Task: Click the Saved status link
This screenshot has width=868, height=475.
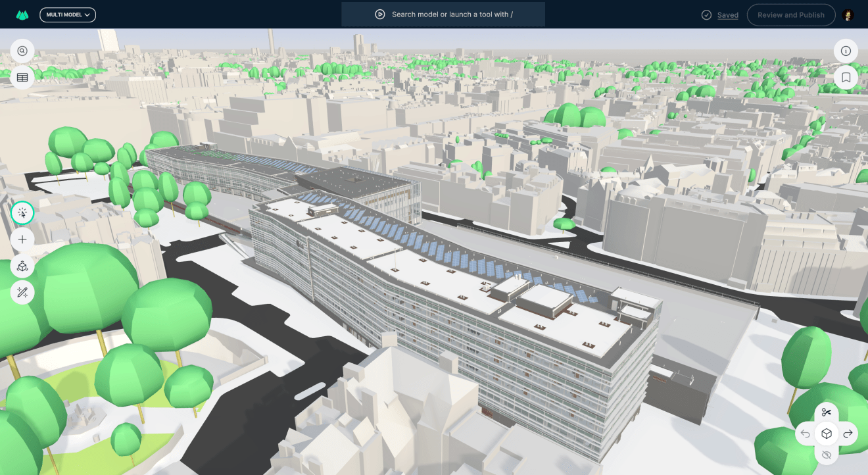Action: (727, 15)
